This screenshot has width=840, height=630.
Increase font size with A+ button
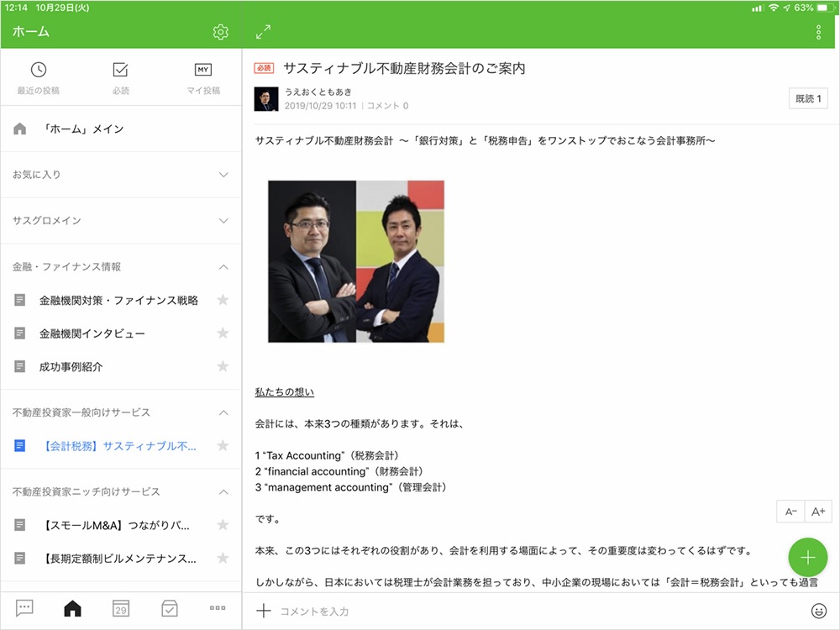[818, 512]
